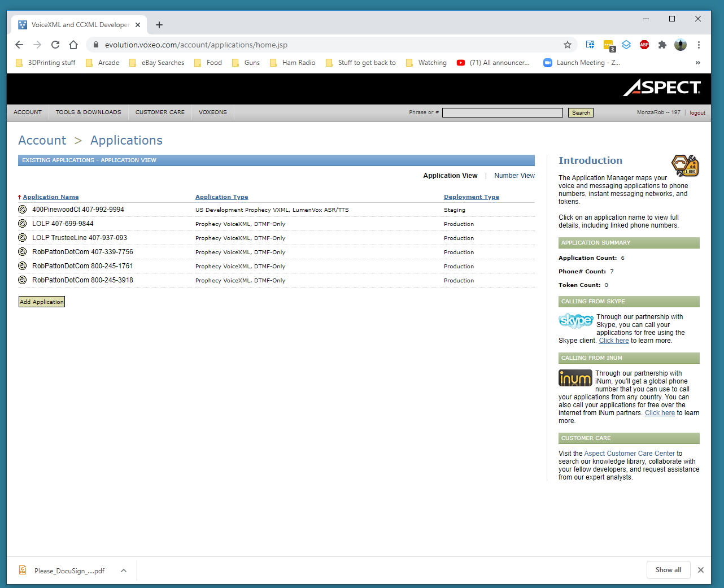Viewport: 724px width, 588px height.
Task: Bookmark this page with star icon
Action: 568,45
